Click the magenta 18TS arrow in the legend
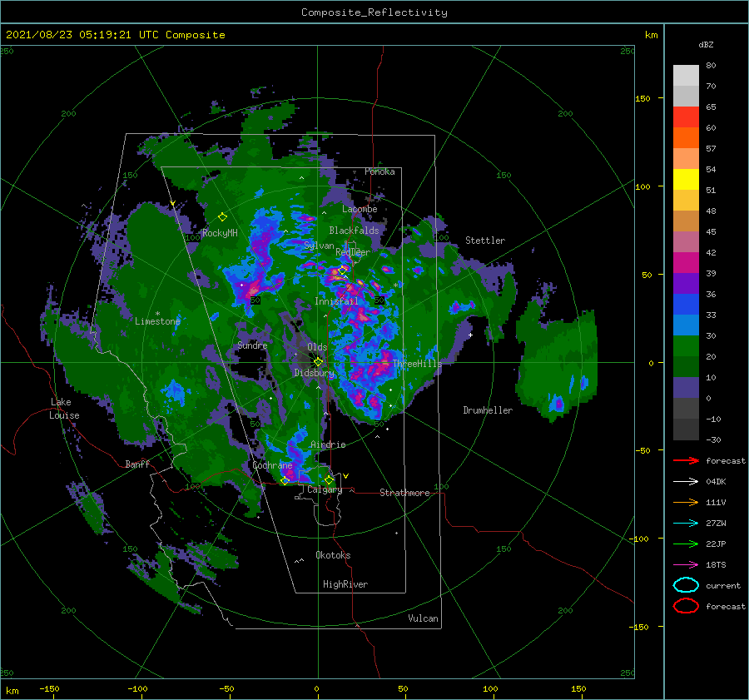Viewport: 749px width, 700px height. (x=686, y=565)
